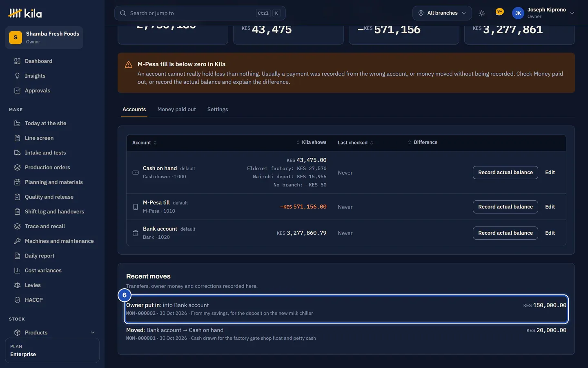Open the Dashboard sidebar icon

pos(17,61)
